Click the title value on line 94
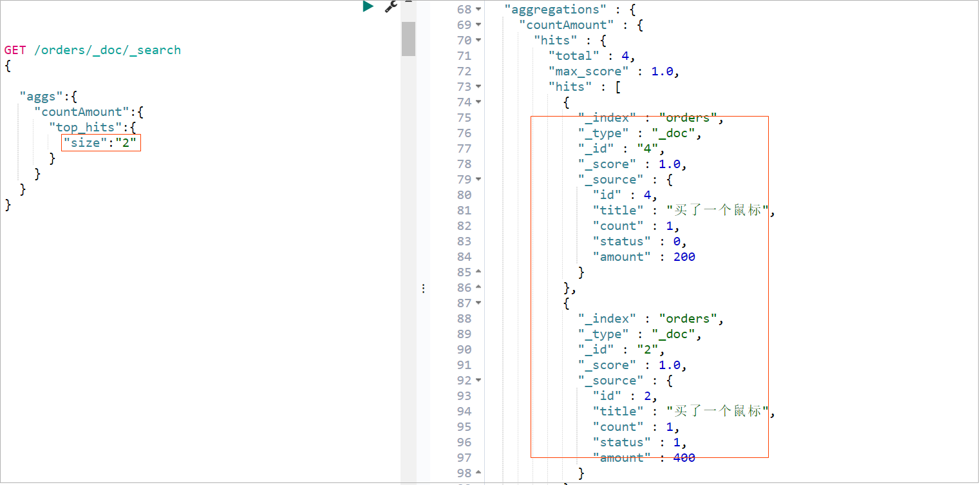Screen dimensions: 980x485 click(x=718, y=412)
